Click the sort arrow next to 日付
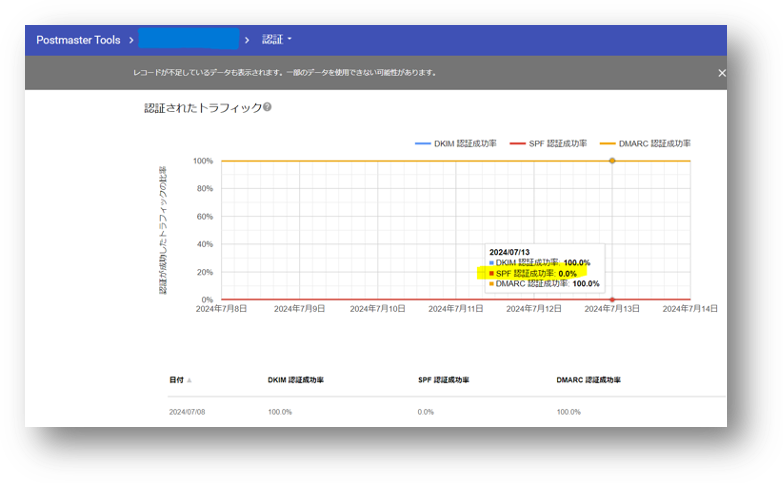The height and width of the screenshot is (483, 783). click(189, 381)
